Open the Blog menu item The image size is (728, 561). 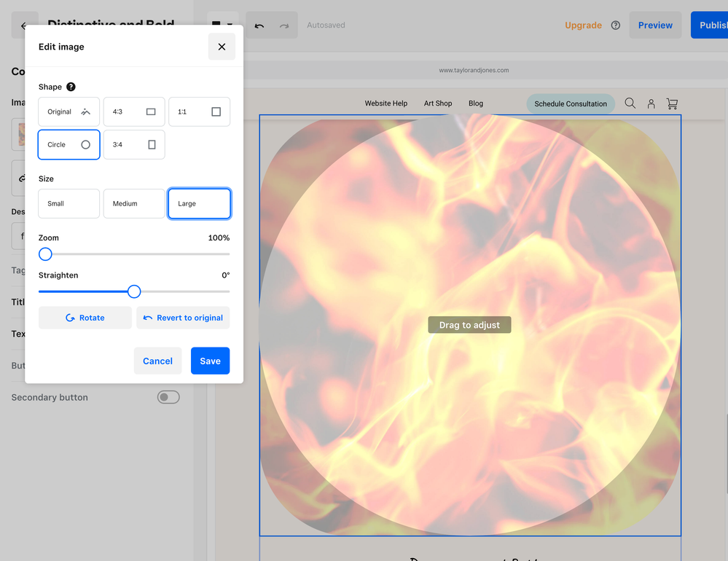pos(476,103)
